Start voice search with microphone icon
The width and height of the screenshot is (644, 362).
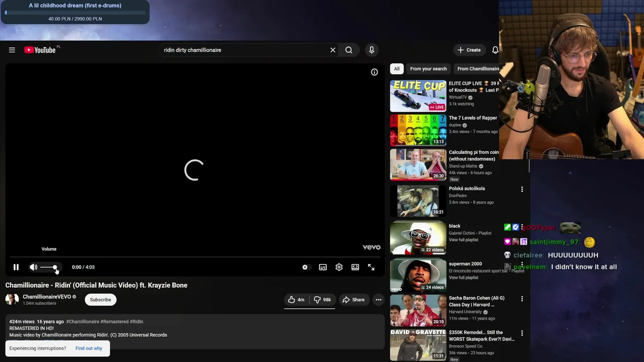pyautogui.click(x=371, y=50)
